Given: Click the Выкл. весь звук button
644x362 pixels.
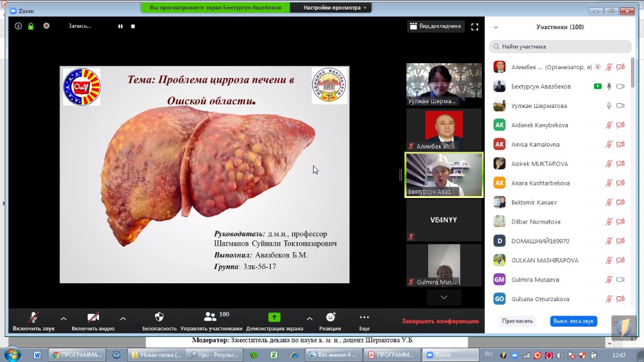Looking at the screenshot, I should (574, 321).
